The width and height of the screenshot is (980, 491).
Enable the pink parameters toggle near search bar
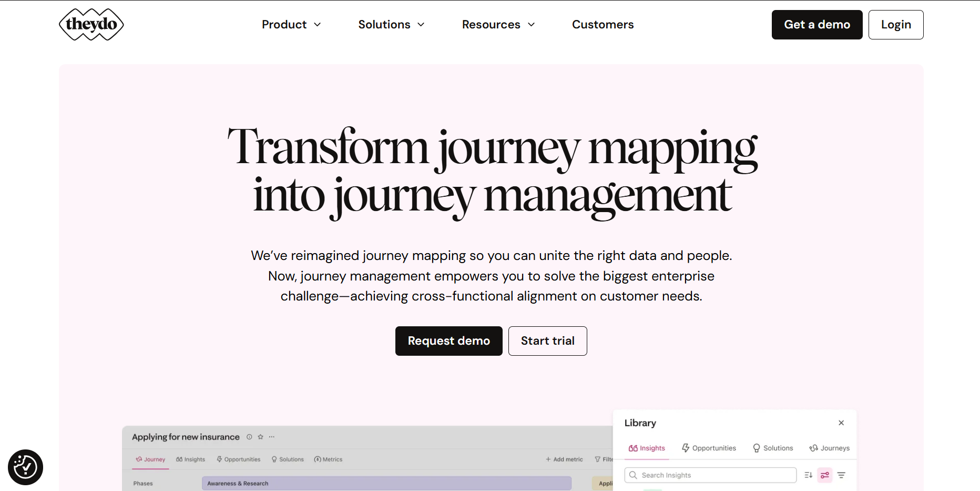pyautogui.click(x=824, y=475)
